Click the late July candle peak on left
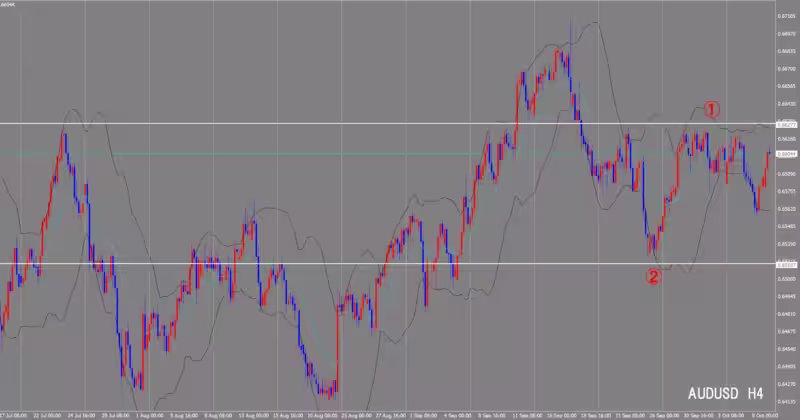Screen dimensions: 800x420 click(64, 134)
